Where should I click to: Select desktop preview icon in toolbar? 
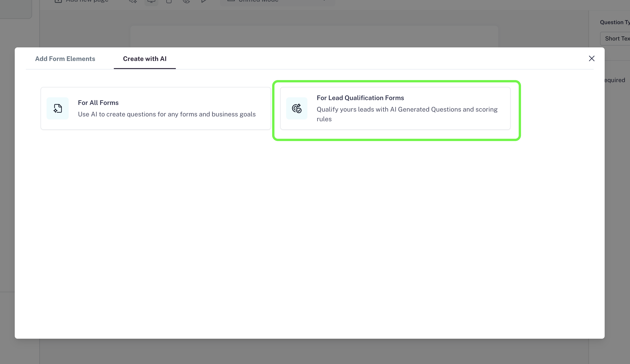pyautogui.click(x=151, y=2)
